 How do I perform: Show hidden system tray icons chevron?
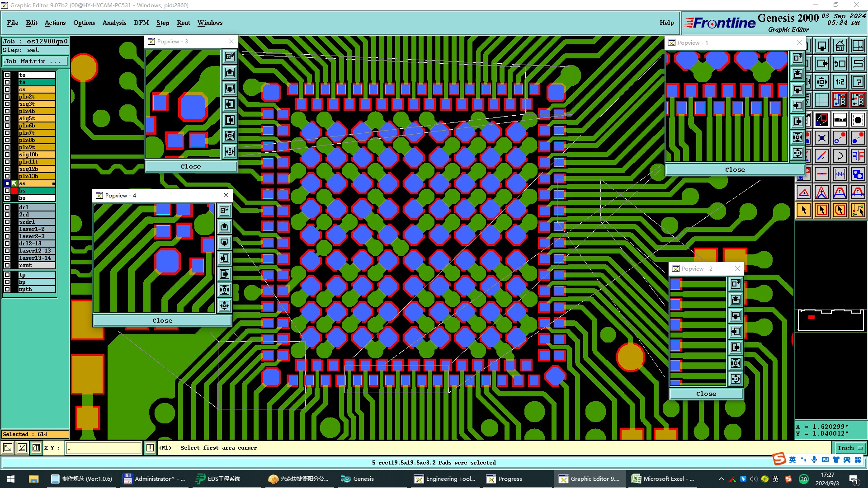721,479
